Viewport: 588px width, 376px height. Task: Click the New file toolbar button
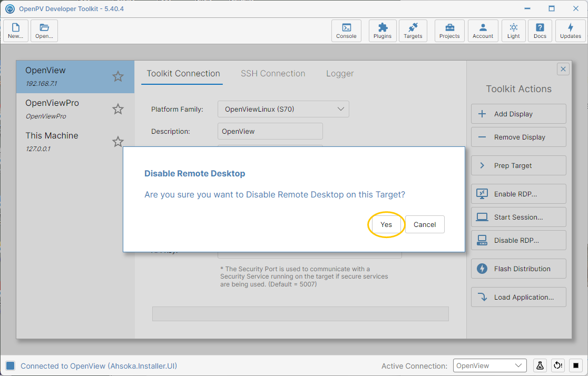tap(16, 31)
